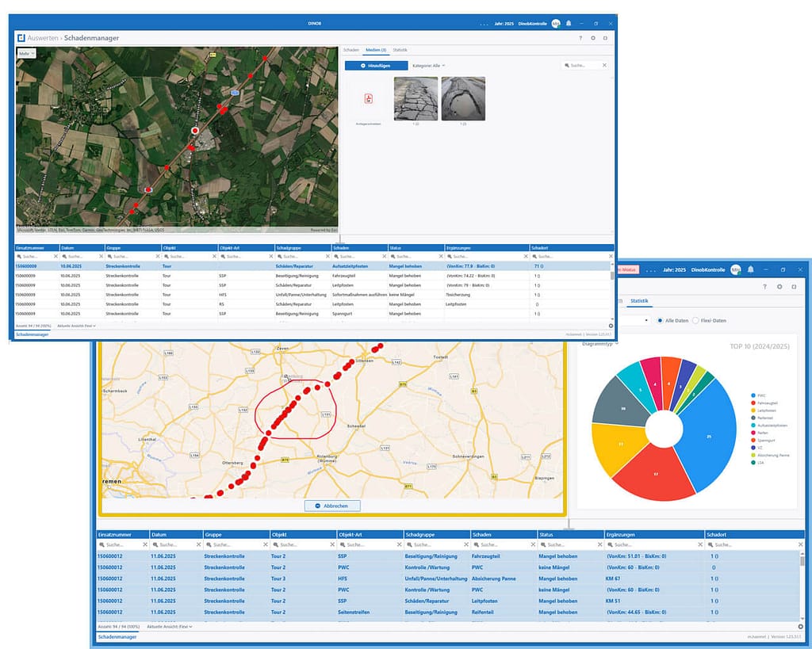Select the Flexi-Daten radio button
This screenshot has height=649, width=812.
[695, 320]
